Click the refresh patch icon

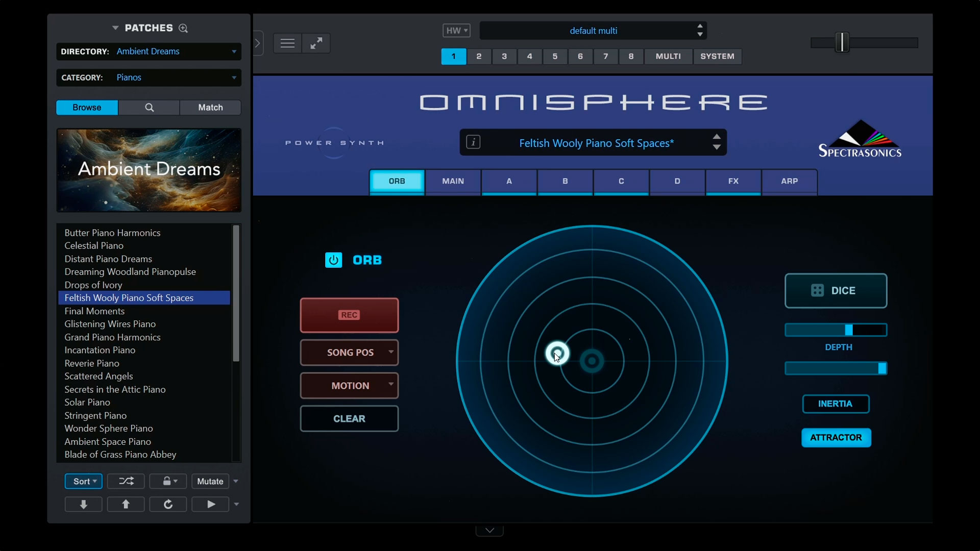(168, 504)
